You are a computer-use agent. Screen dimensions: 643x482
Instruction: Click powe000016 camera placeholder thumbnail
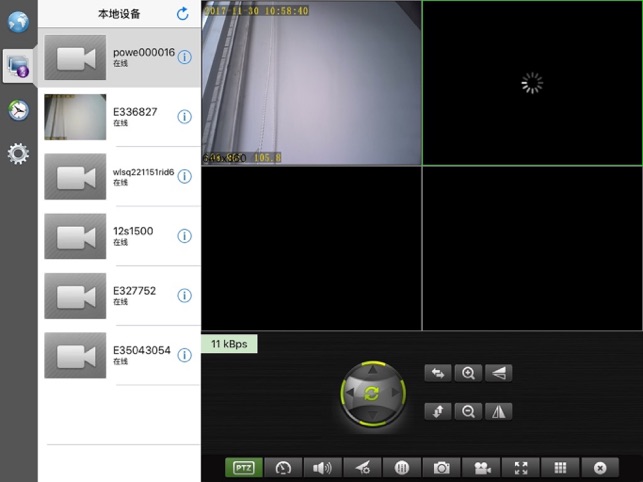pyautogui.click(x=75, y=57)
